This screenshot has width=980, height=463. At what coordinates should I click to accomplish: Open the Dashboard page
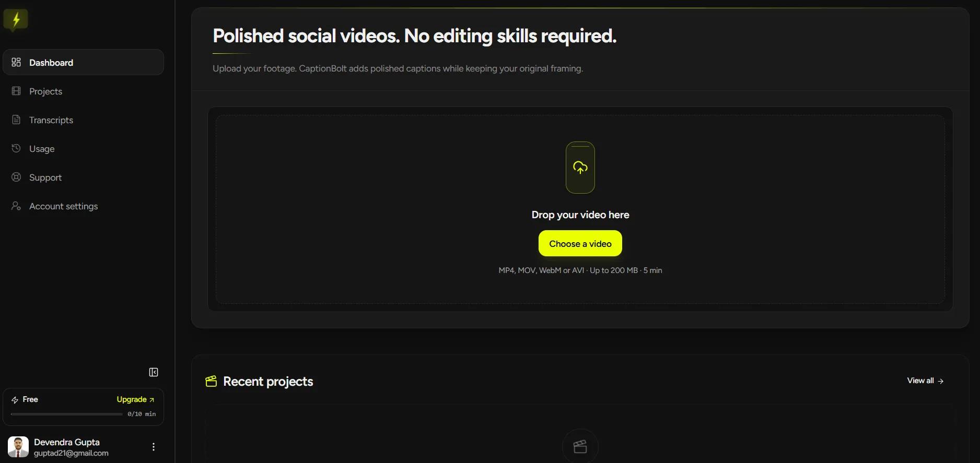(84, 62)
